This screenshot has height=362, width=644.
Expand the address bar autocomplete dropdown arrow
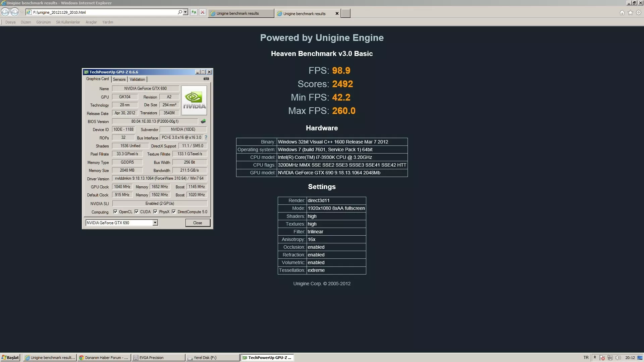185,12
